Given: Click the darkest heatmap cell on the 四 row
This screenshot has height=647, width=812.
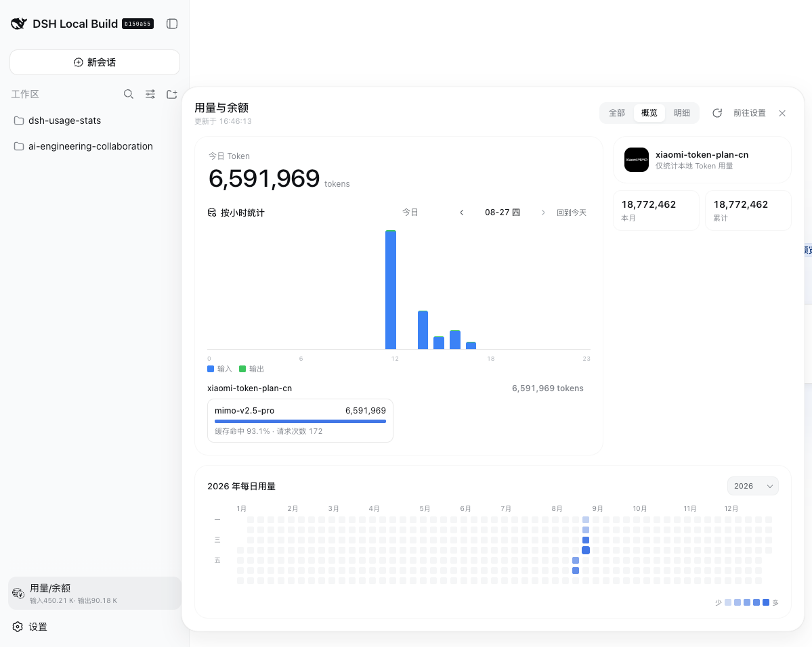Looking at the screenshot, I should point(586,550).
